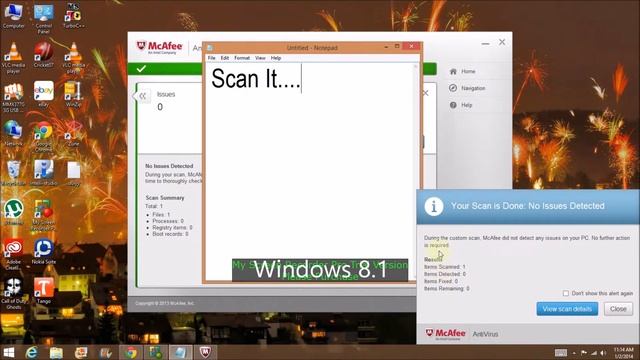This screenshot has height=360, width=640.
Task: Close the McAfee scan alert popup
Action: [618, 309]
